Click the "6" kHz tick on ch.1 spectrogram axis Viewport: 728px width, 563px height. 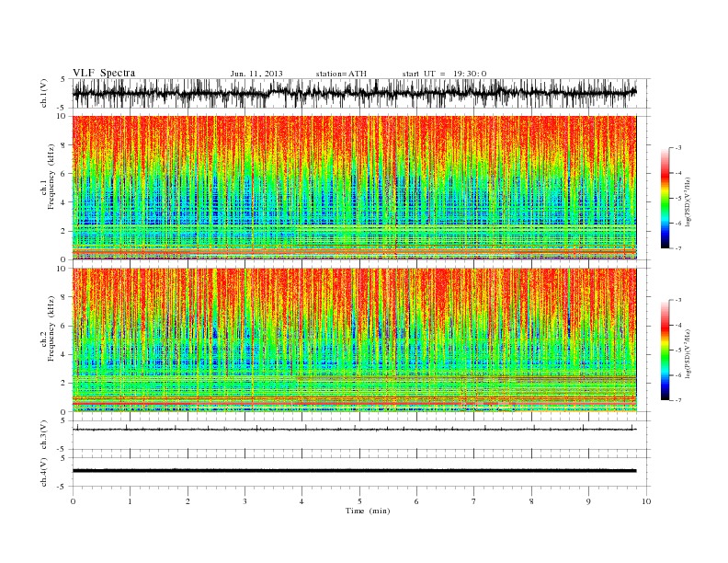click(x=64, y=173)
